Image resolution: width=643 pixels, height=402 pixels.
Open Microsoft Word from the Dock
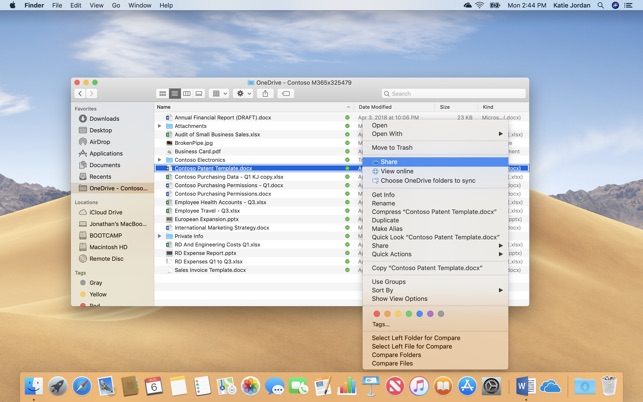(524, 386)
